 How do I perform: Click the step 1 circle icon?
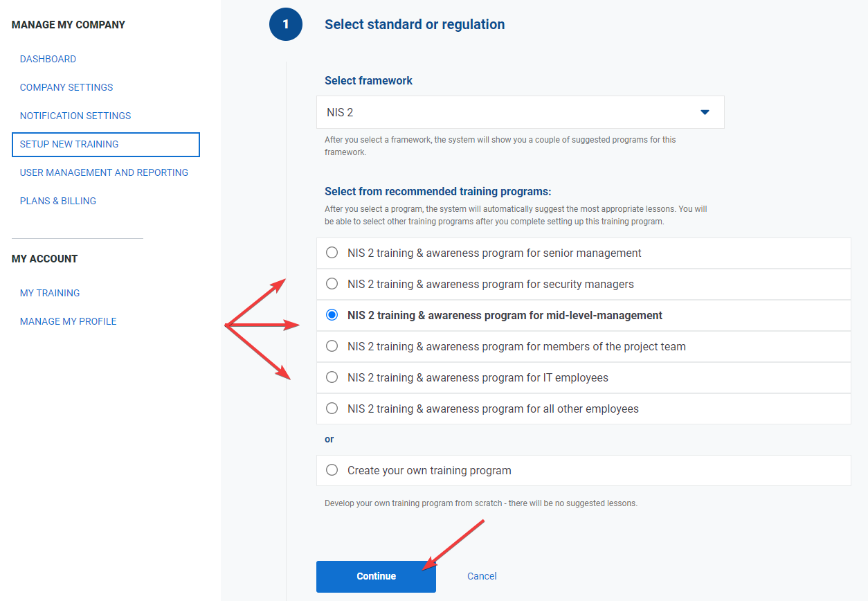click(x=285, y=25)
